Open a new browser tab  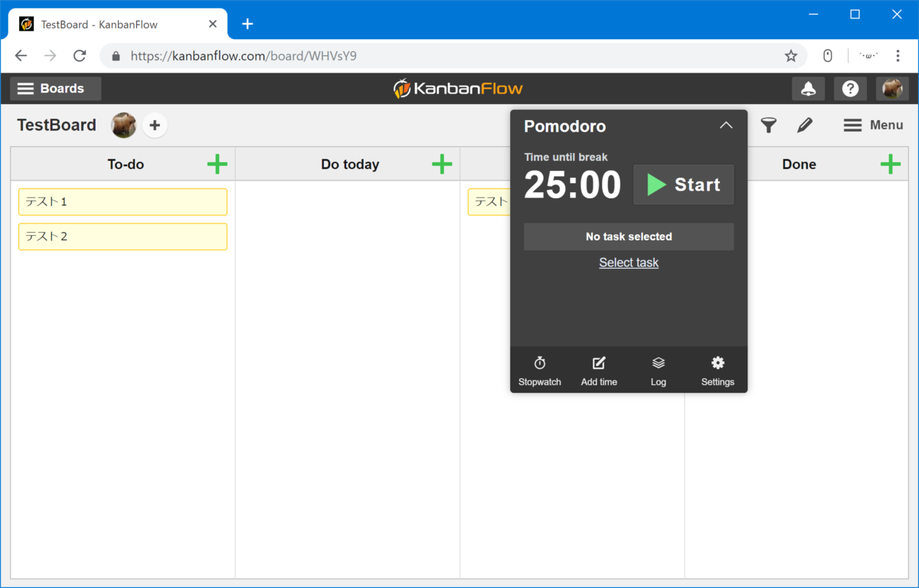click(247, 24)
